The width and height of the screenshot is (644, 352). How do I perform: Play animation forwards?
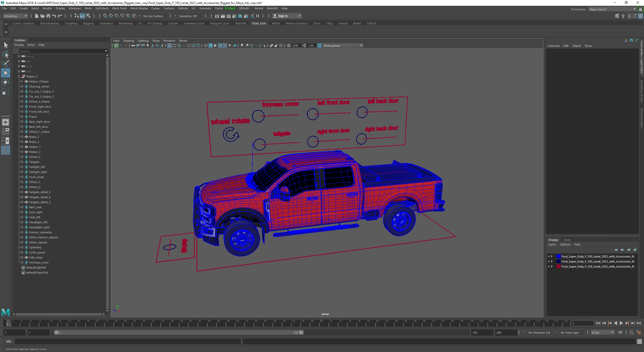[621, 323]
